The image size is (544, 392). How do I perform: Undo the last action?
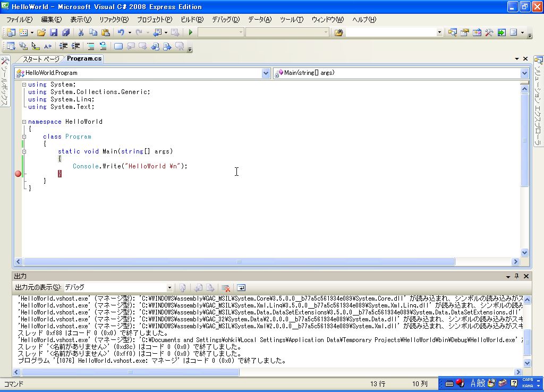coord(121,32)
